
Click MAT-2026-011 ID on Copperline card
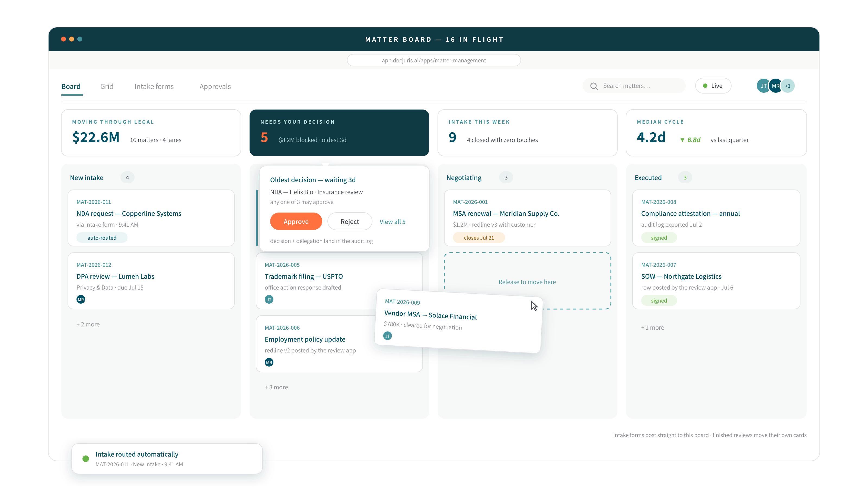click(x=94, y=202)
